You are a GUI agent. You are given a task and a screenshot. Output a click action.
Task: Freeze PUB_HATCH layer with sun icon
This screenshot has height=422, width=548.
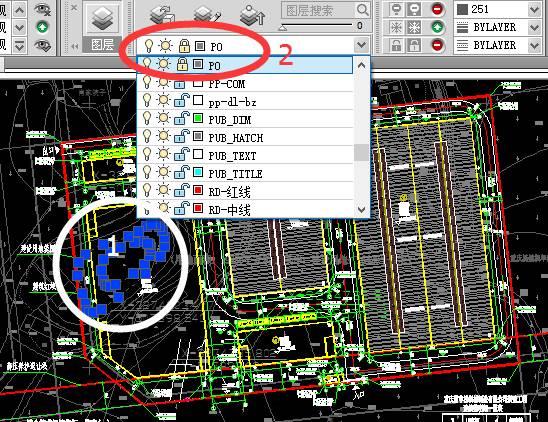tap(164, 136)
